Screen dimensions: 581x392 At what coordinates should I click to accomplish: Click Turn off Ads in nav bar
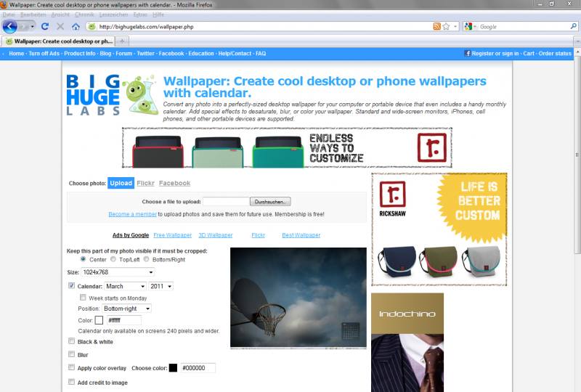(x=44, y=53)
